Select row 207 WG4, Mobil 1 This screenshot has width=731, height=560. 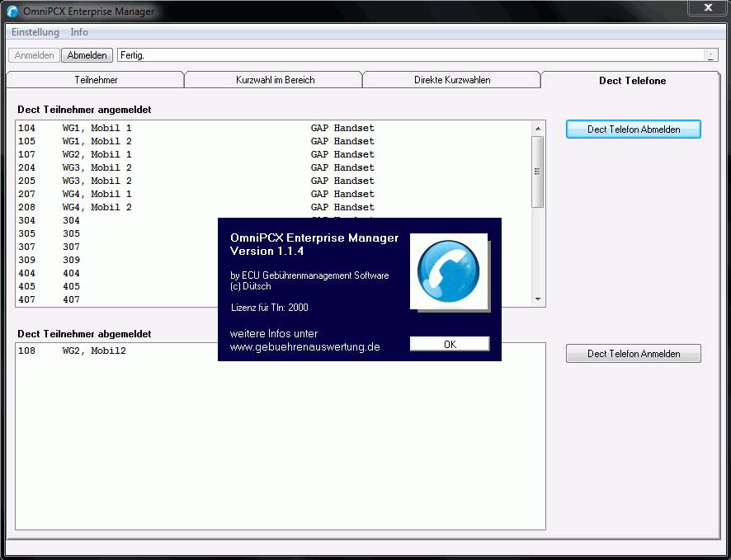(274, 194)
